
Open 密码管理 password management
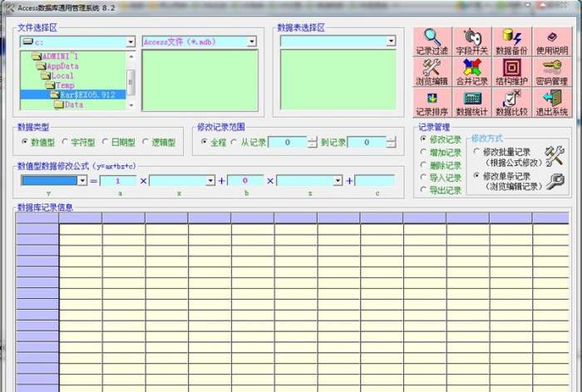pyautogui.click(x=551, y=72)
